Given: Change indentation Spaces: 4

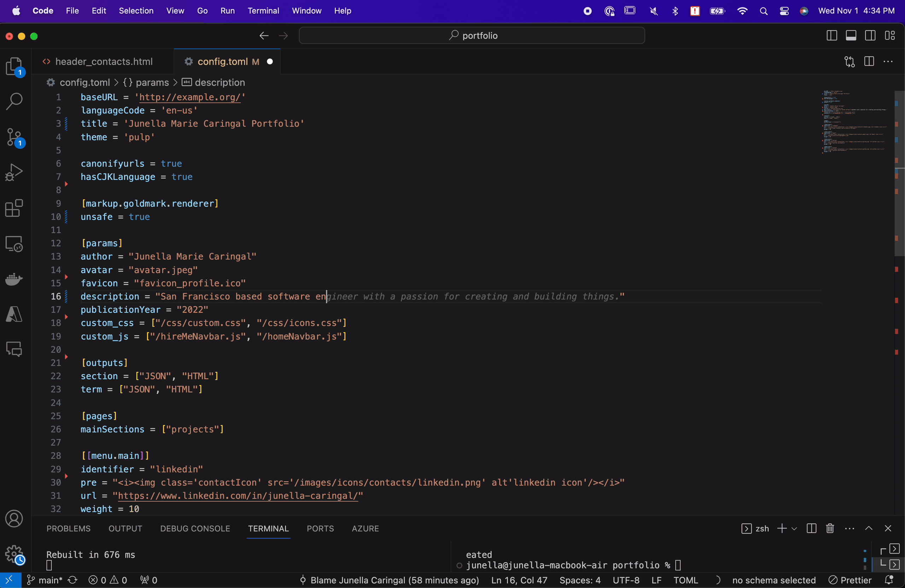Looking at the screenshot, I should 580,580.
